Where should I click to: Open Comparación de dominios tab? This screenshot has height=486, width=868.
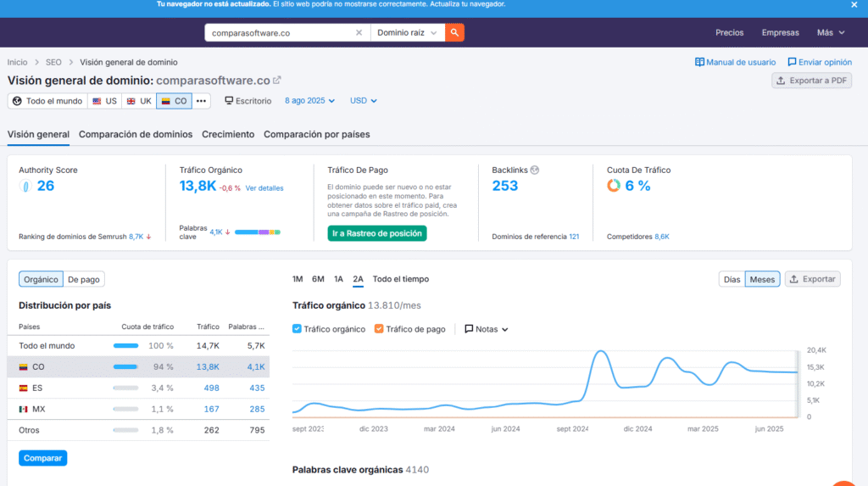(136, 134)
